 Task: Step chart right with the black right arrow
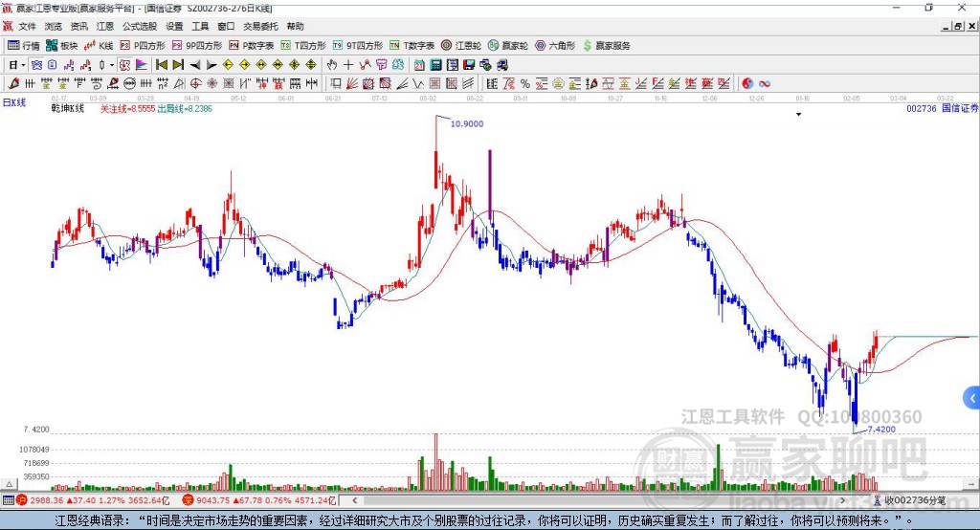coord(212,65)
